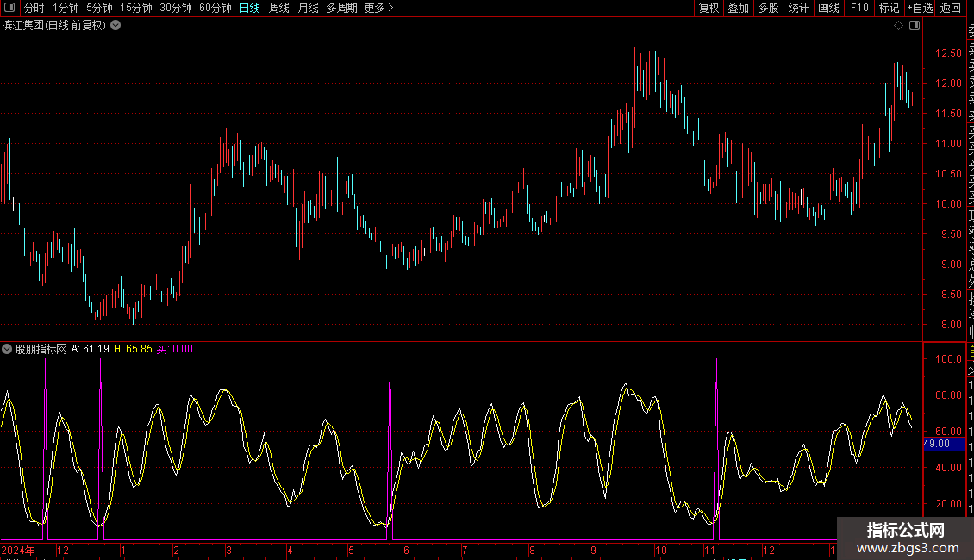Toggle the side panel icon beside the diamond
The image size is (974, 560).
coord(915,26)
